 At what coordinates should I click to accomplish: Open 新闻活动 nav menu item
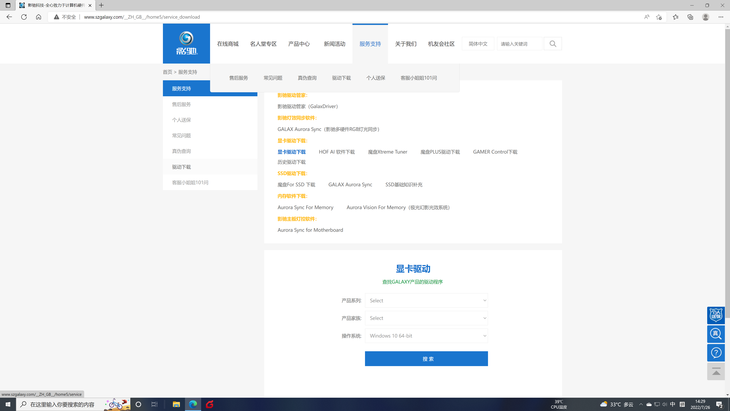(x=334, y=44)
